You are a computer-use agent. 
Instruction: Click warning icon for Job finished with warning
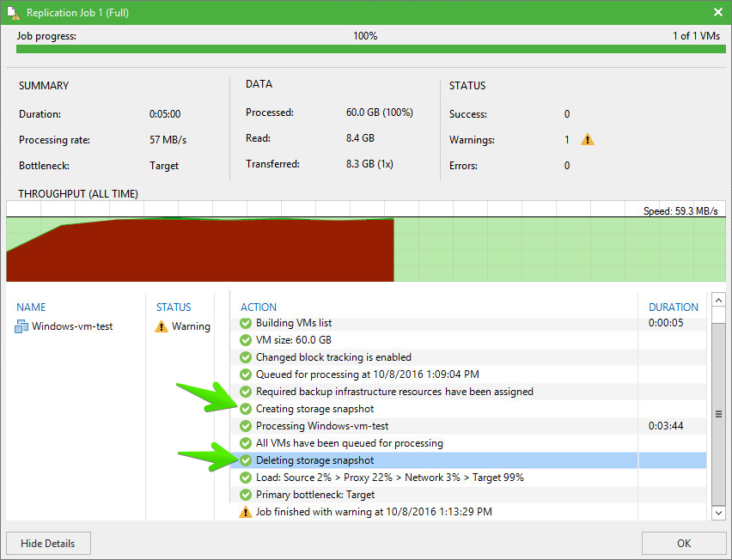click(246, 512)
